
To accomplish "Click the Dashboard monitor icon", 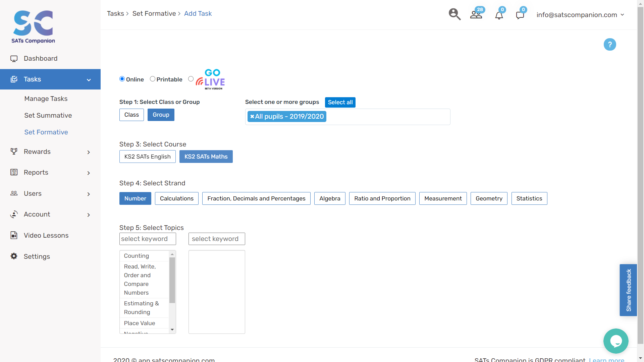I will [x=14, y=59].
